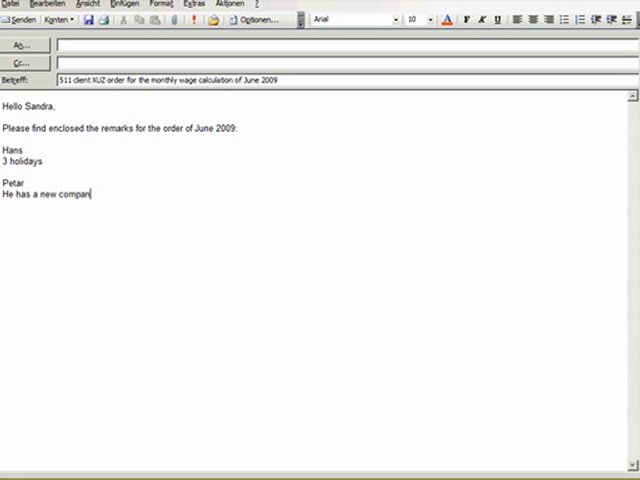Align text left in message
The width and height of the screenshot is (640, 480).
(517, 20)
